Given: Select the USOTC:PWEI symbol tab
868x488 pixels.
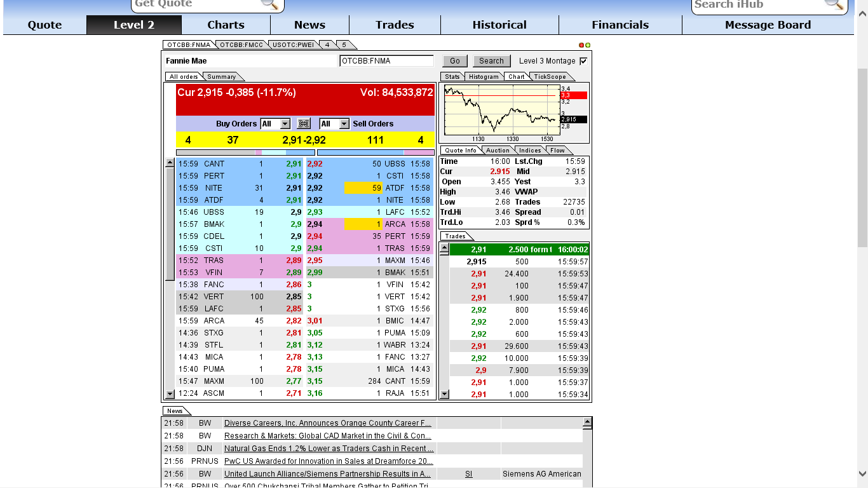Looking at the screenshot, I should 293,45.
